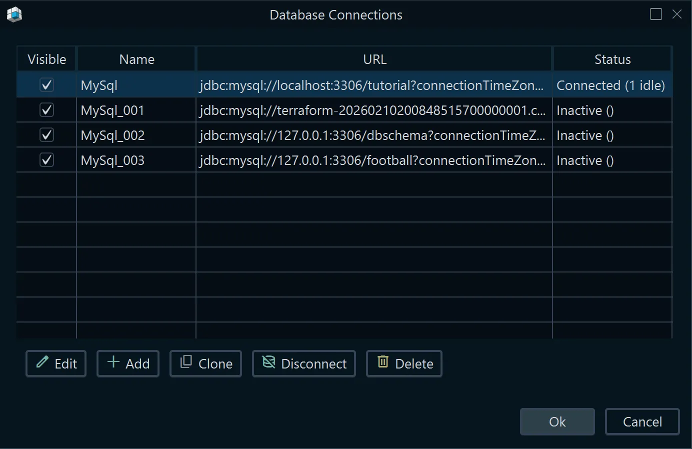Click the 127.0.0.1:3306/dbschema URL cell
Image resolution: width=692 pixels, height=449 pixels.
pyautogui.click(x=374, y=135)
